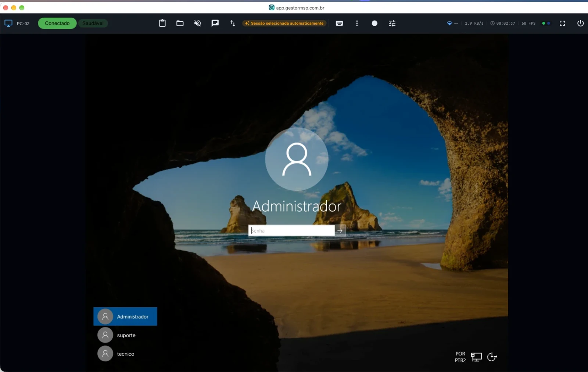Click the green and blue status dots
This screenshot has width=588, height=372.
546,23
